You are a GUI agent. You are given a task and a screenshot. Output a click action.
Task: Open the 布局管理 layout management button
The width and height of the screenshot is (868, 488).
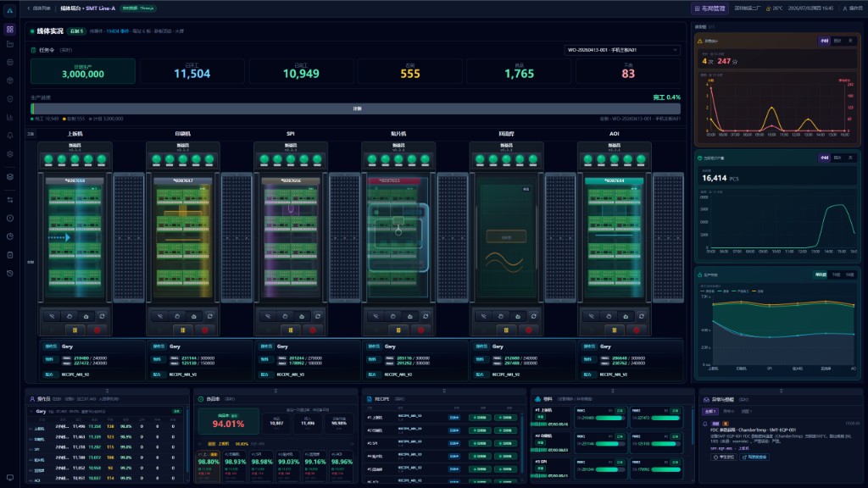click(710, 8)
